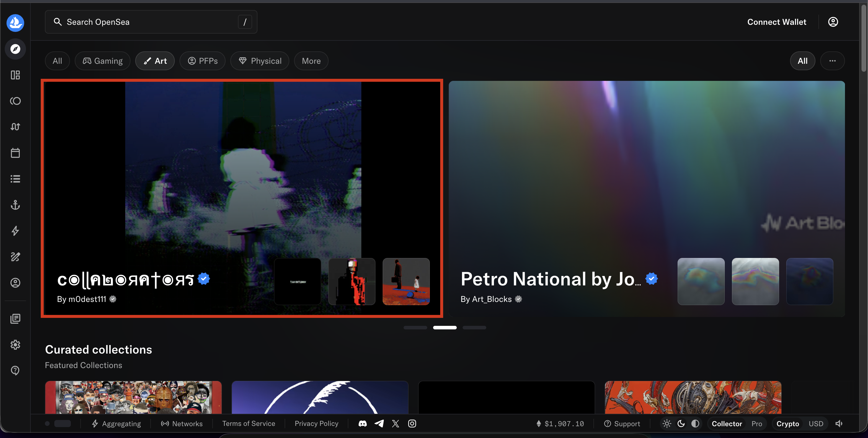Open the question mark help icon in sidebar

(15, 370)
